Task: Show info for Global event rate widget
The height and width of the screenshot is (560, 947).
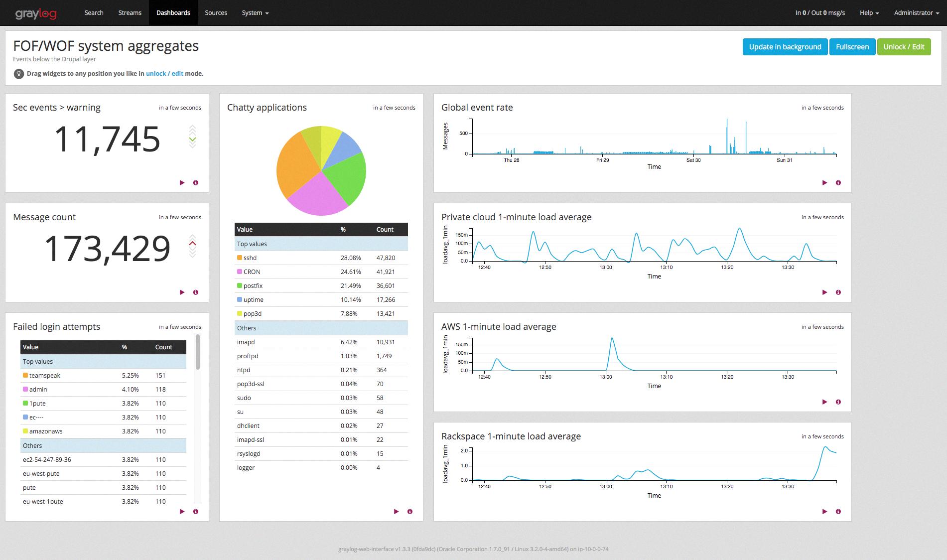Action: coord(838,183)
